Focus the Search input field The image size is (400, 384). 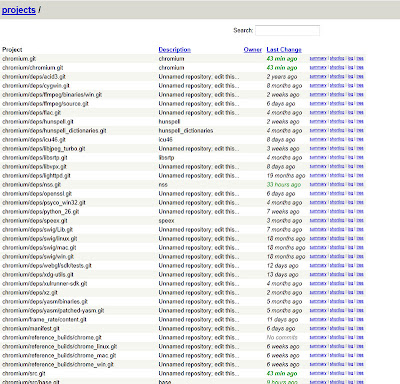(287, 30)
